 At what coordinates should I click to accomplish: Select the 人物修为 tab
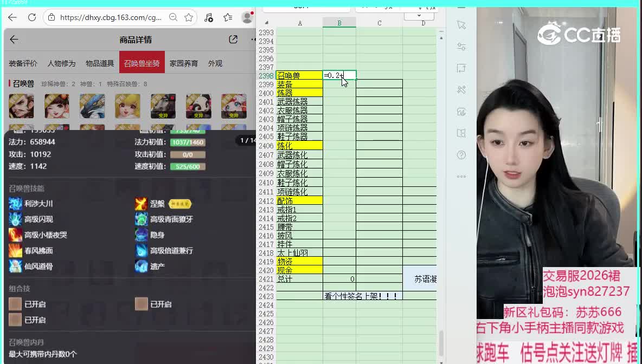61,63
